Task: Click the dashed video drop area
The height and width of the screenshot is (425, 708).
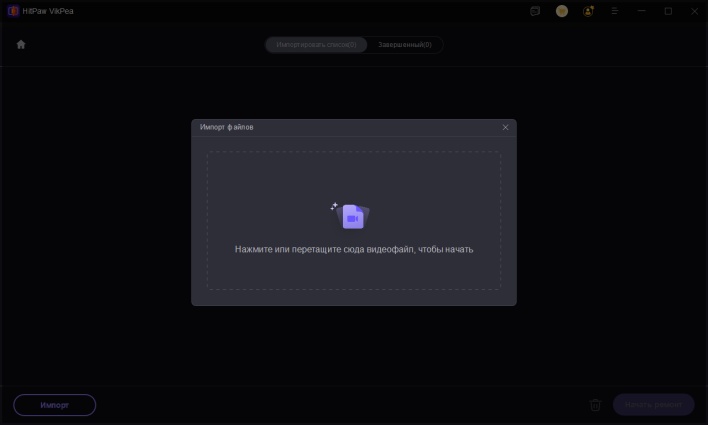Action: [354, 220]
